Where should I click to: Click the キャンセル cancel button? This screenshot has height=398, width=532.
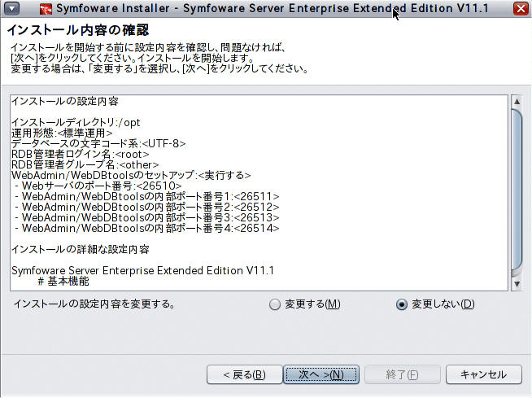coord(483,374)
